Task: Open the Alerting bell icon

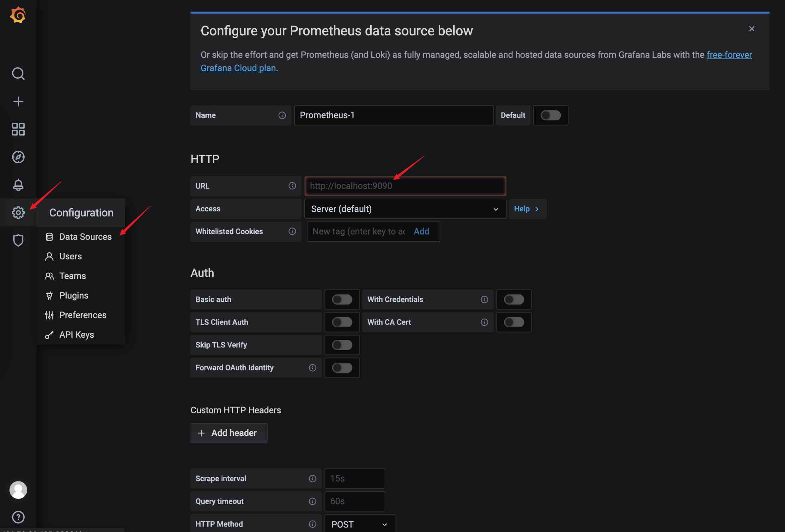Action: pyautogui.click(x=18, y=184)
